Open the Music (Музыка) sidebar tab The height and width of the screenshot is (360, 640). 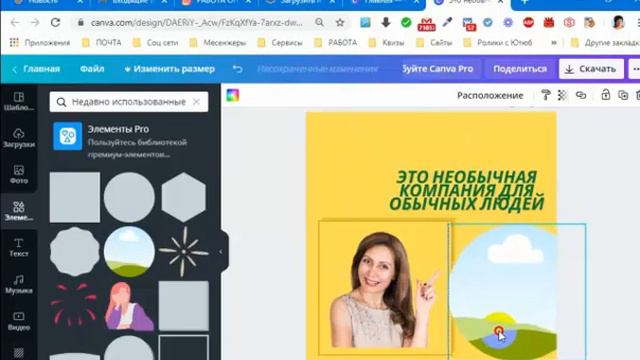(x=19, y=284)
